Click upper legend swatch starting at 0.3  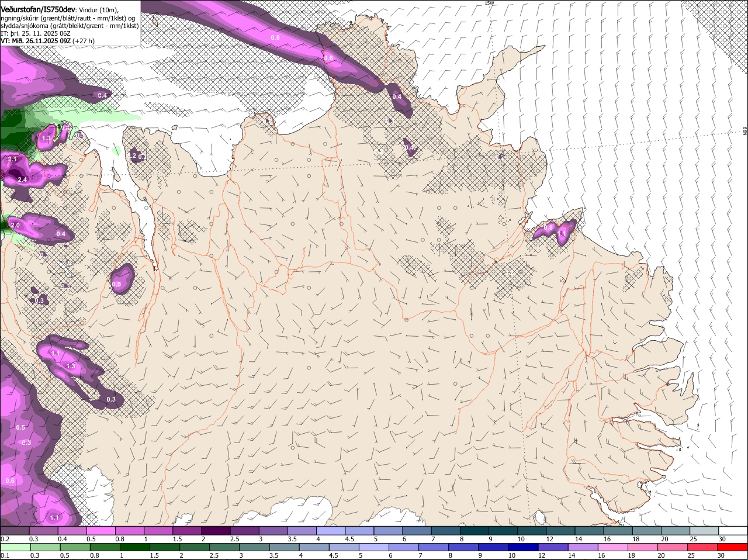pyautogui.click(x=43, y=530)
